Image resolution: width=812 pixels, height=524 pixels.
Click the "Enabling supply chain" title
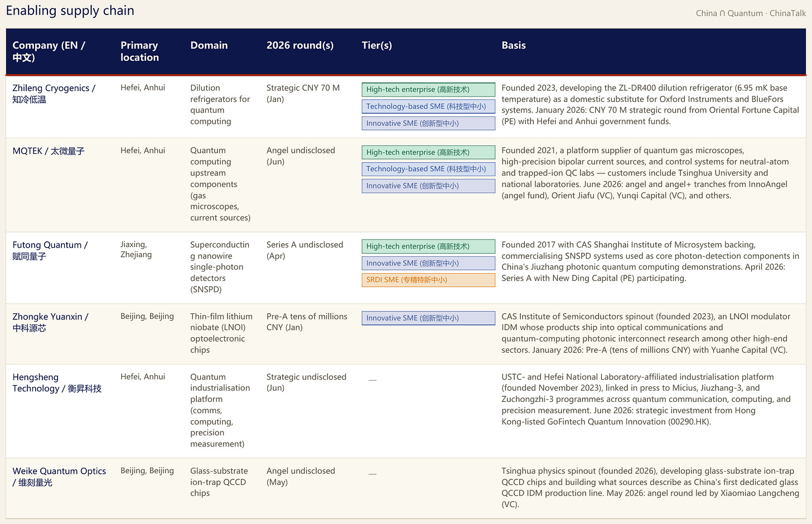click(70, 11)
